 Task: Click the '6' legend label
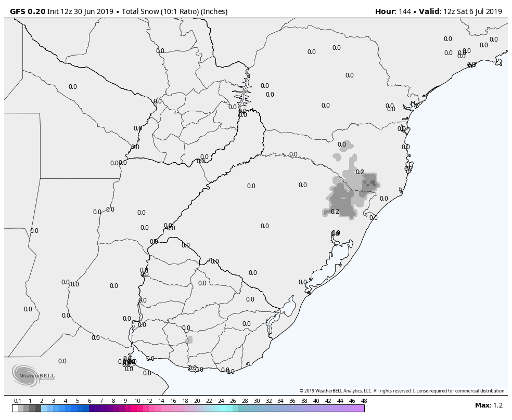[89, 401]
